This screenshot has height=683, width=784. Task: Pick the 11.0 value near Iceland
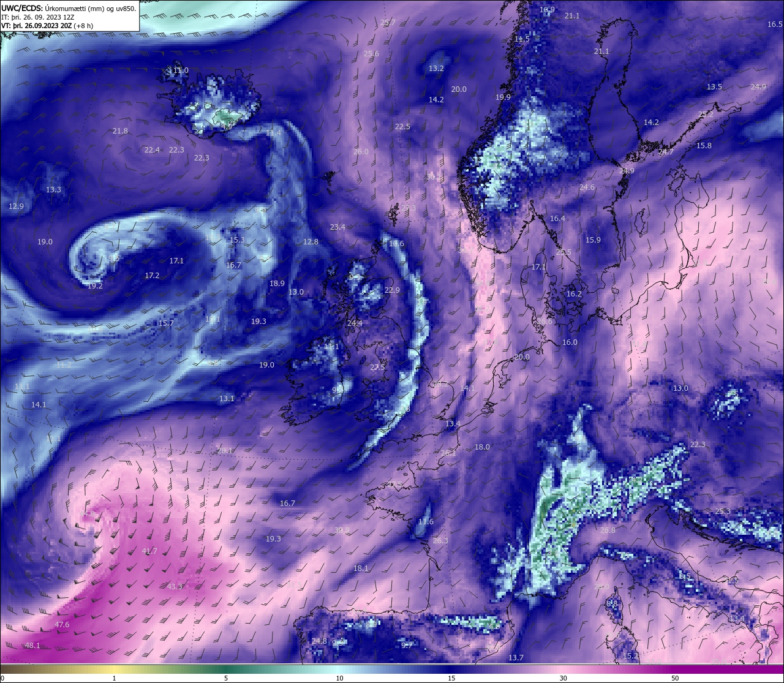[x=181, y=70]
